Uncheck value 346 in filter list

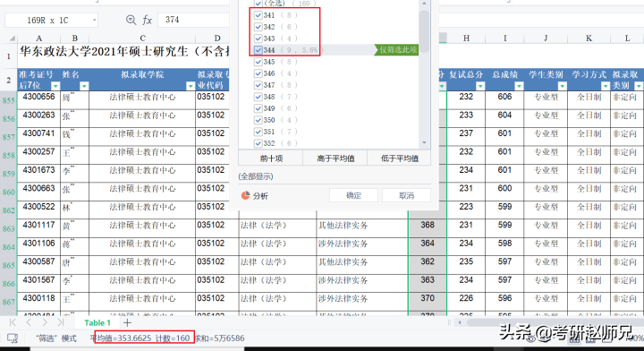258,73
